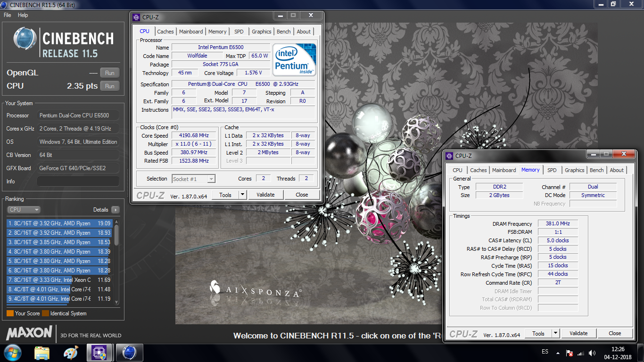Switch to Caches tab in Memory CPU-Z window

click(479, 170)
